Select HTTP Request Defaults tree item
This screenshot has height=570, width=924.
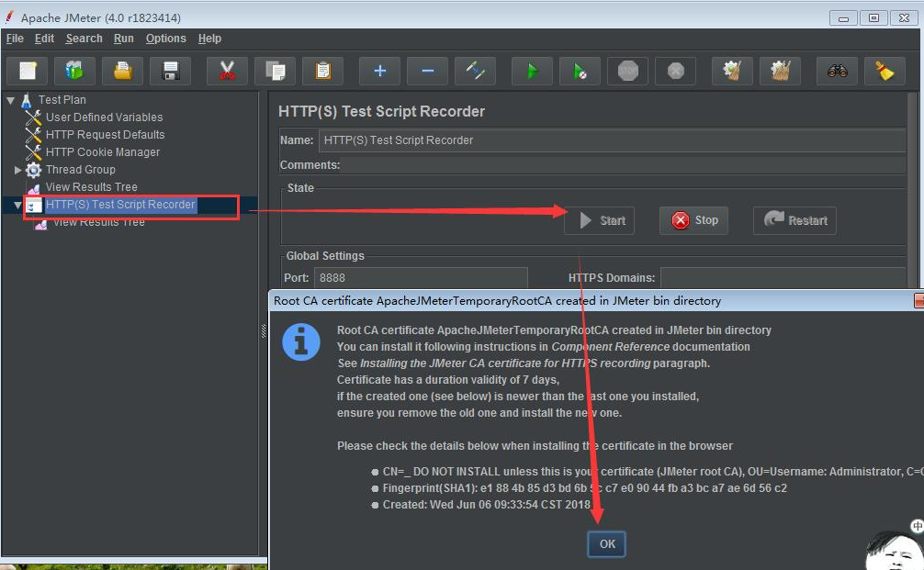(105, 135)
